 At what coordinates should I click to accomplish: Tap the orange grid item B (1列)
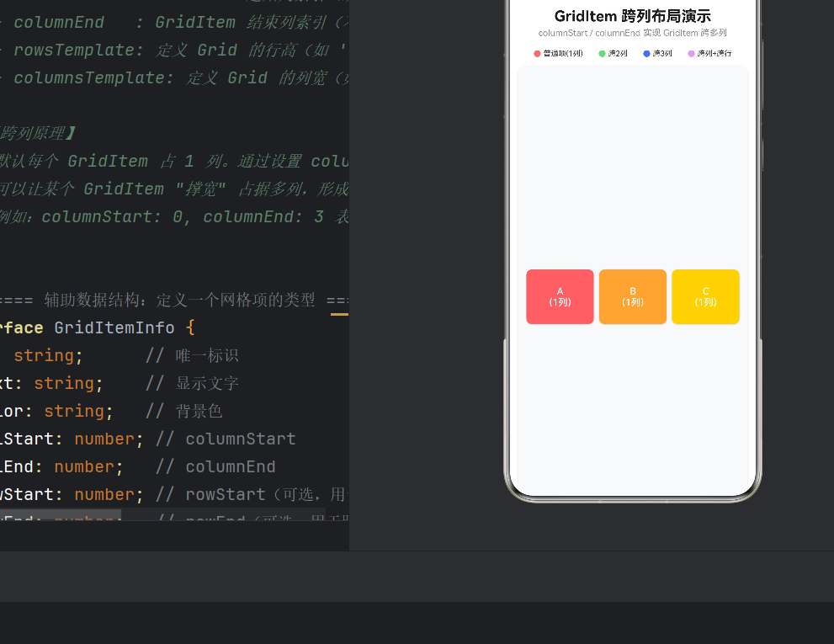[x=632, y=296]
